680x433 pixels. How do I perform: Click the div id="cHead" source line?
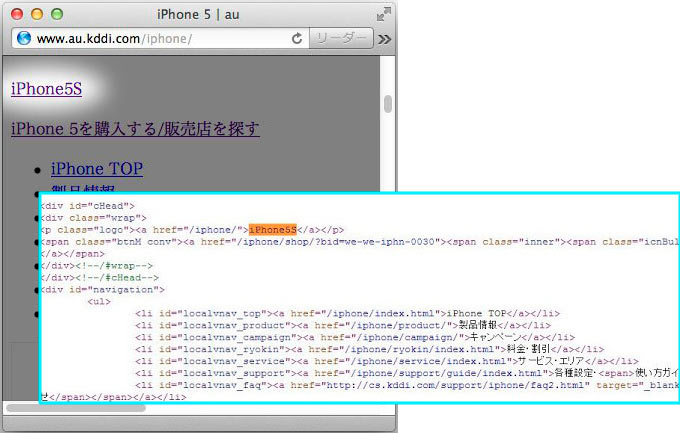[x=88, y=206]
